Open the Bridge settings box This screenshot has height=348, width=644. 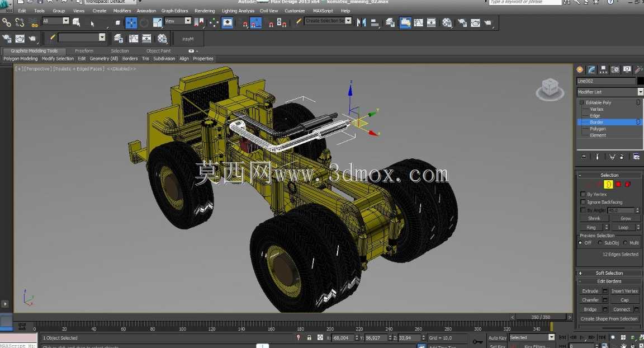tap(605, 309)
